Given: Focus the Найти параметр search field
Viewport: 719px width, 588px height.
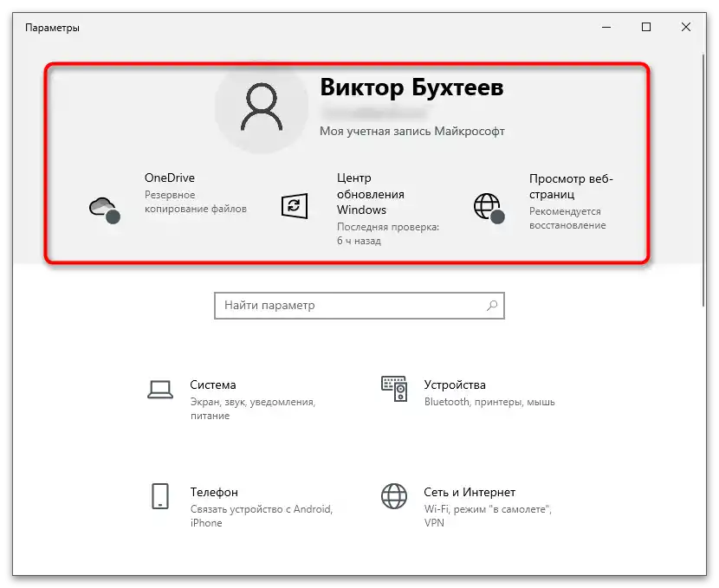Looking at the screenshot, I should (359, 305).
